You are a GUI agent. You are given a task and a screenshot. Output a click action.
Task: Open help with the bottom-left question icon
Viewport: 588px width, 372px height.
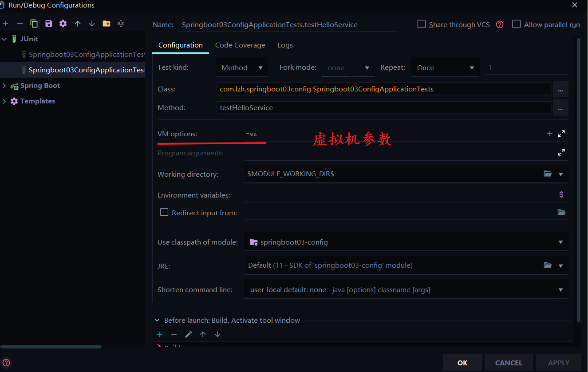(6, 363)
